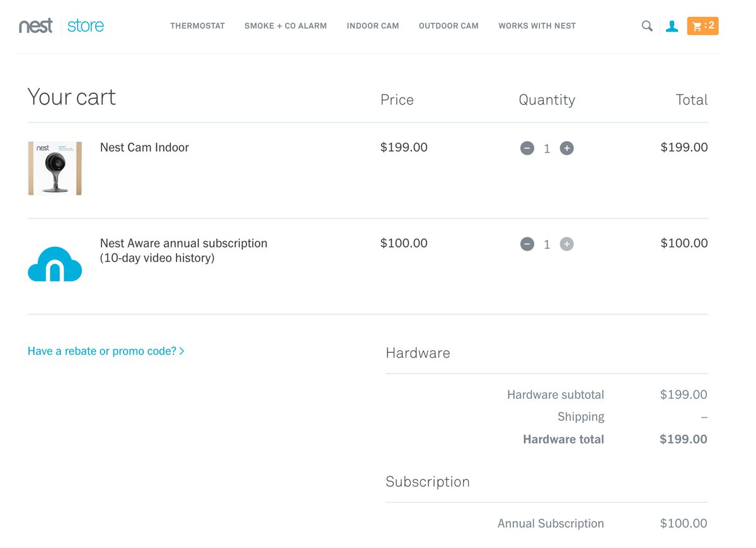The width and height of the screenshot is (756, 548).
Task: Click the Nest Cam quantity value
Action: click(547, 149)
